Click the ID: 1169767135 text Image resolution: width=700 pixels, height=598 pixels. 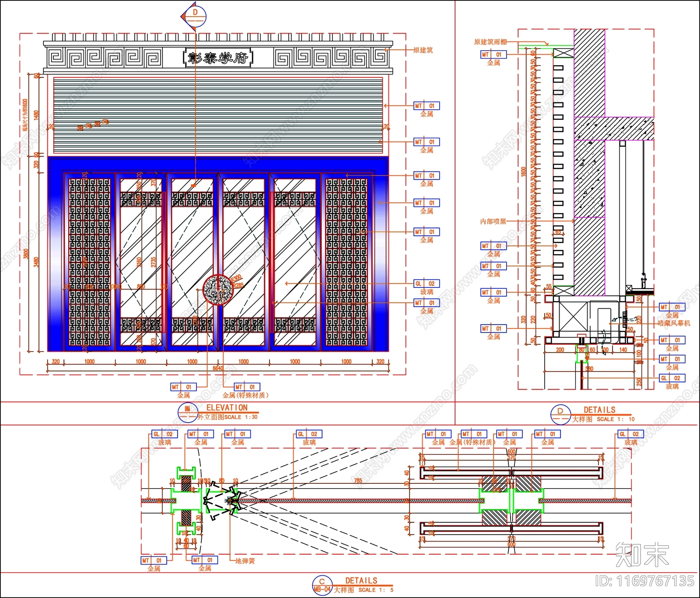point(644,581)
